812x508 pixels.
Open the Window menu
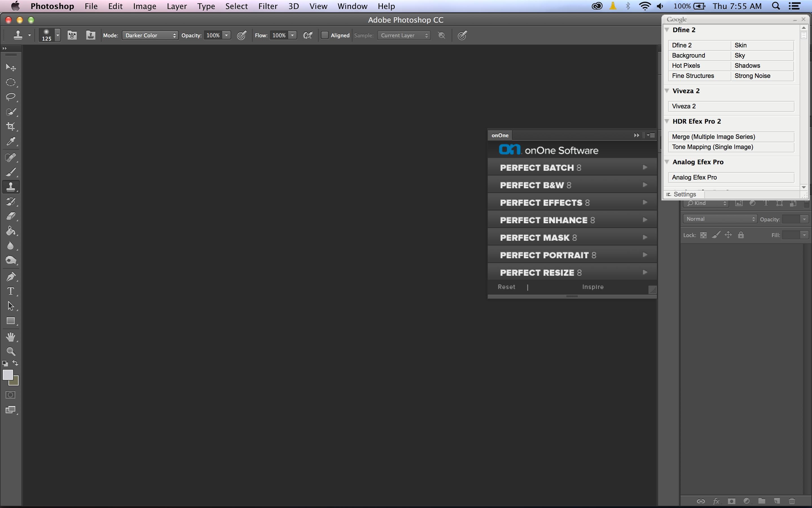pos(352,6)
